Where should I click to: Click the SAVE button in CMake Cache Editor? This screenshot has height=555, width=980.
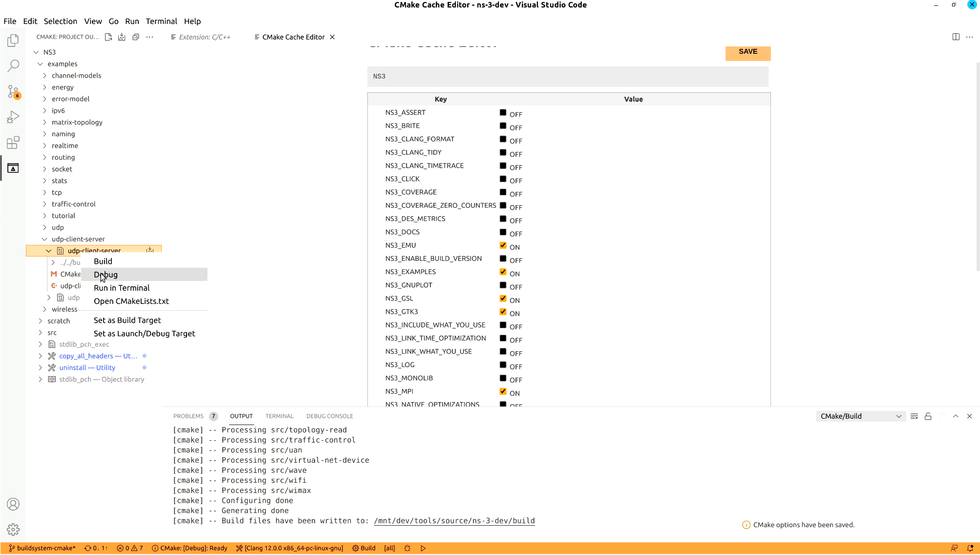747,53
